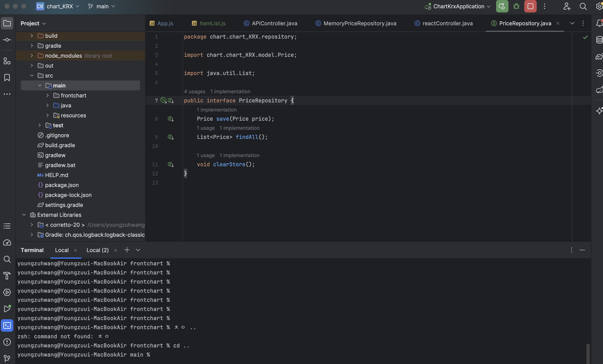Expand the node_modules folder
Viewport: 603px width, 364px height.
pos(32,56)
